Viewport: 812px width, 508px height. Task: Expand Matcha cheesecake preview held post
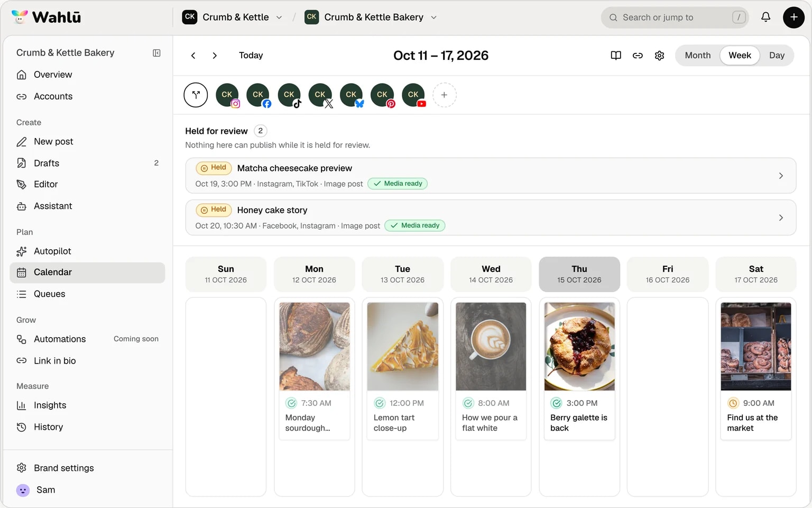491,176
